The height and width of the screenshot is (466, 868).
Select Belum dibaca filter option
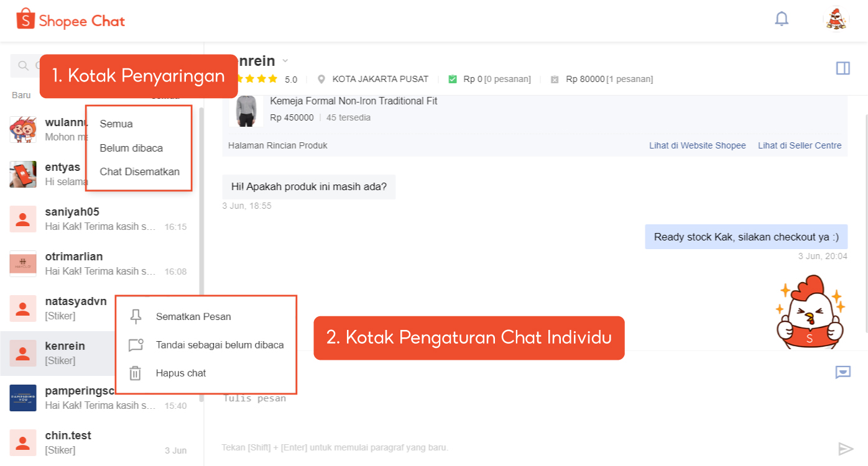pos(131,148)
